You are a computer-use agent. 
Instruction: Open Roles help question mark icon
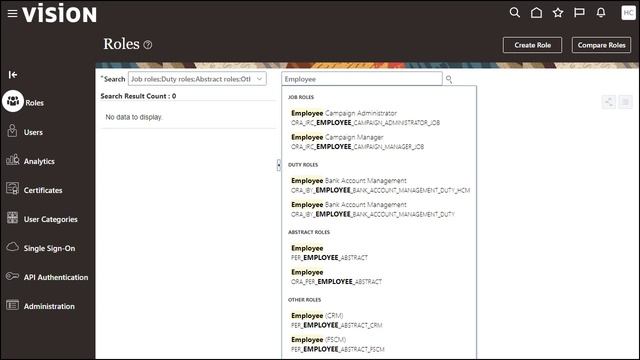[x=148, y=45]
